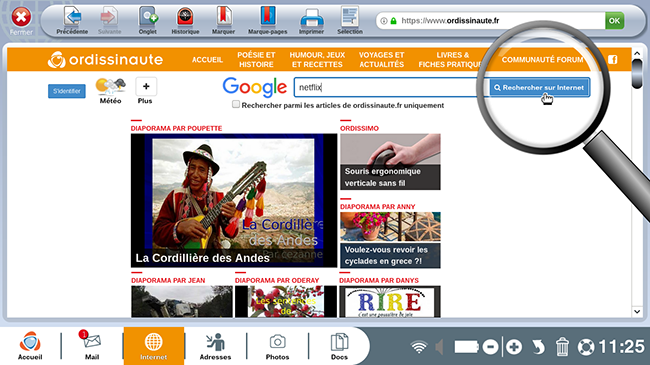Check Rechercher parmi les articles checkbox
Image resolution: width=650 pixels, height=365 pixels.
(236, 105)
